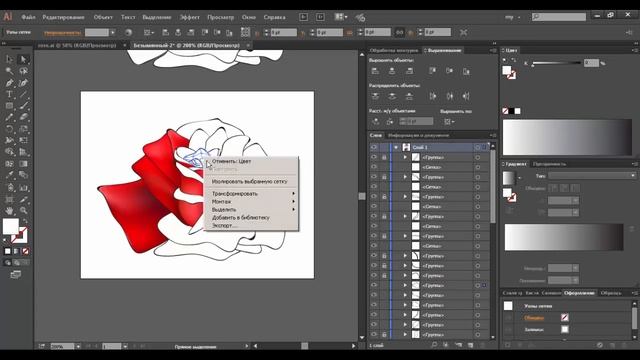The width and height of the screenshot is (640, 360).
Task: Select the Rotate tool
Action: tap(9, 129)
